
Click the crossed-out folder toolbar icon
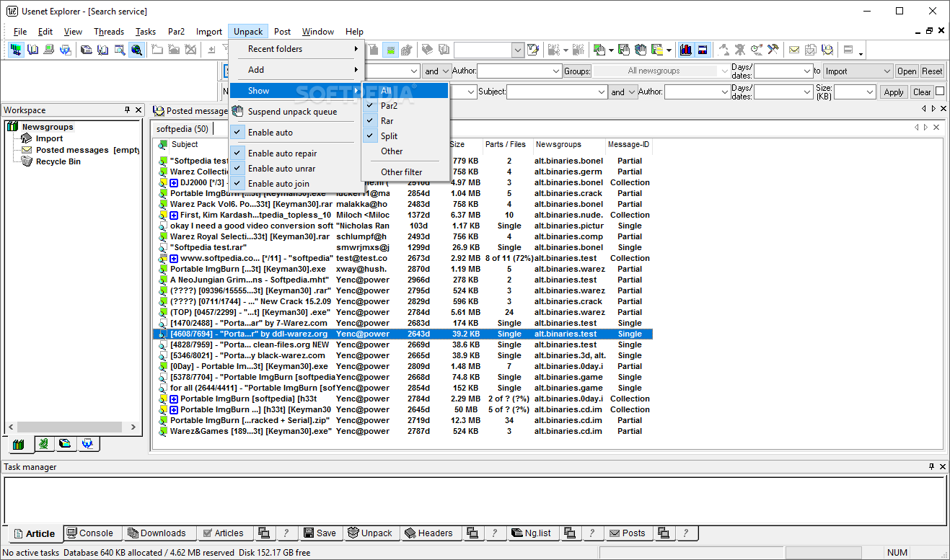coord(190,50)
